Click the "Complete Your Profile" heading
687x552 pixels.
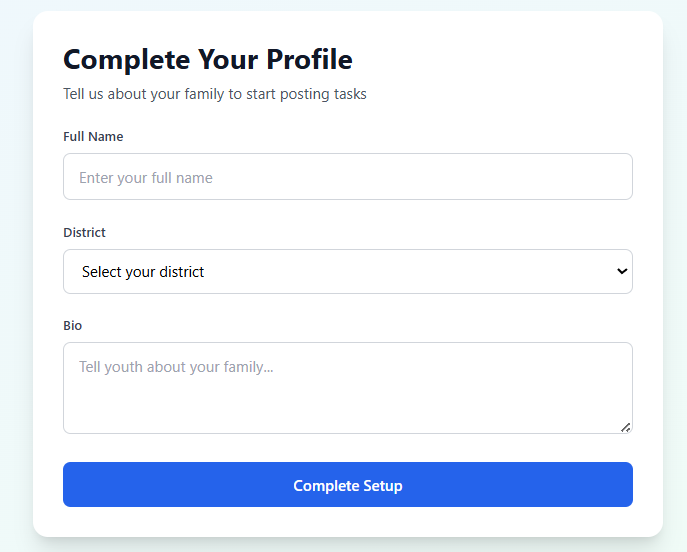point(207,59)
